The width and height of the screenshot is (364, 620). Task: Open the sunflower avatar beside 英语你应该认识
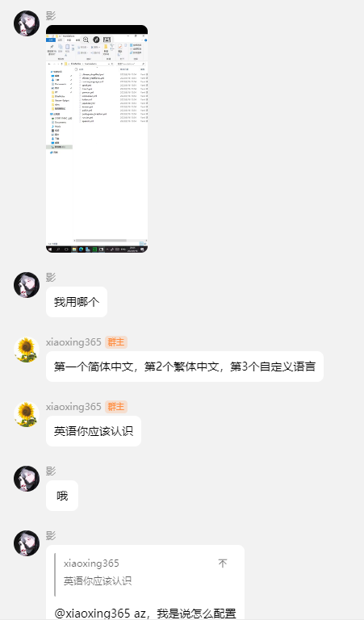[x=27, y=414]
